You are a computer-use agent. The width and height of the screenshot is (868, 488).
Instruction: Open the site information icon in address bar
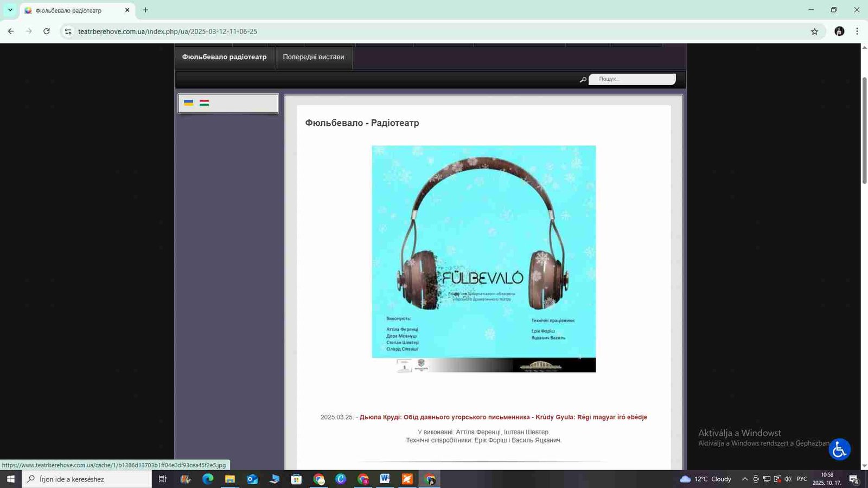(x=68, y=31)
